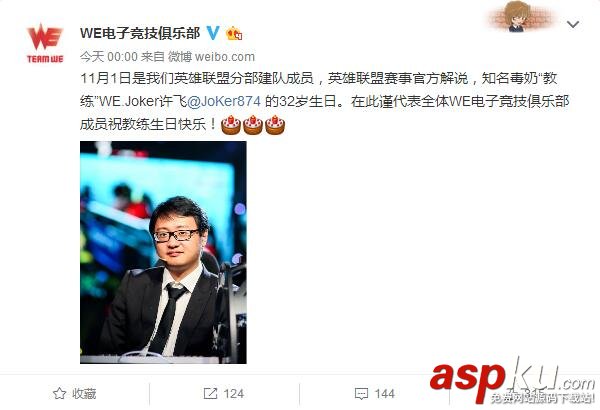The width and height of the screenshot is (600, 410).
Task: Click the first birthday cake emoji
Action: click(231, 125)
